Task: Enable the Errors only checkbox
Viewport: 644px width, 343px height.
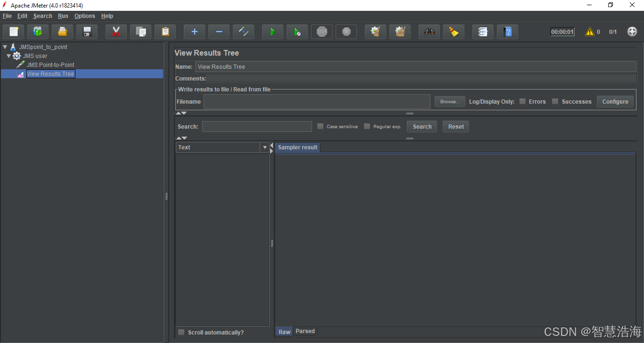Action: pos(522,101)
